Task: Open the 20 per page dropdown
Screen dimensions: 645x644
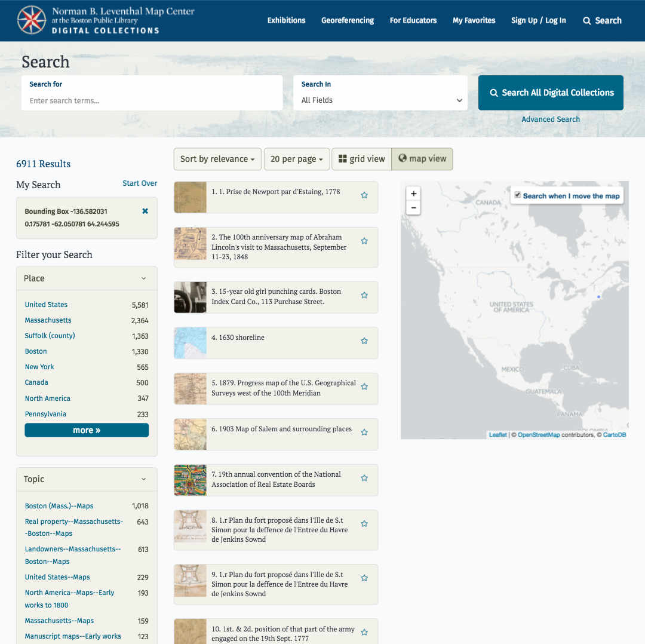Action: (296, 159)
